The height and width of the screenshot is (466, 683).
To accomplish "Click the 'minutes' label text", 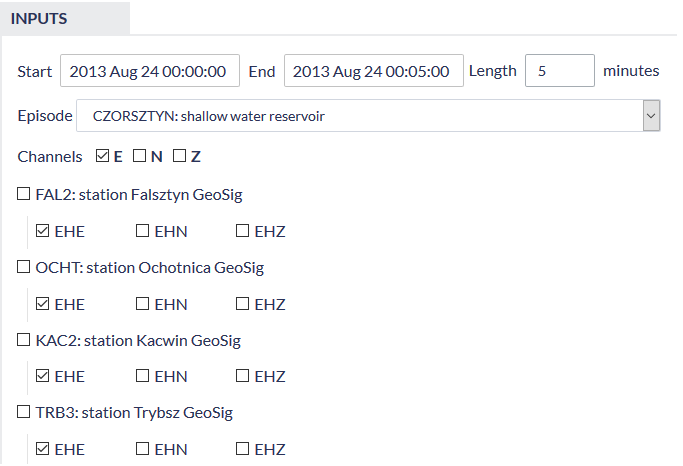I will (631, 71).
